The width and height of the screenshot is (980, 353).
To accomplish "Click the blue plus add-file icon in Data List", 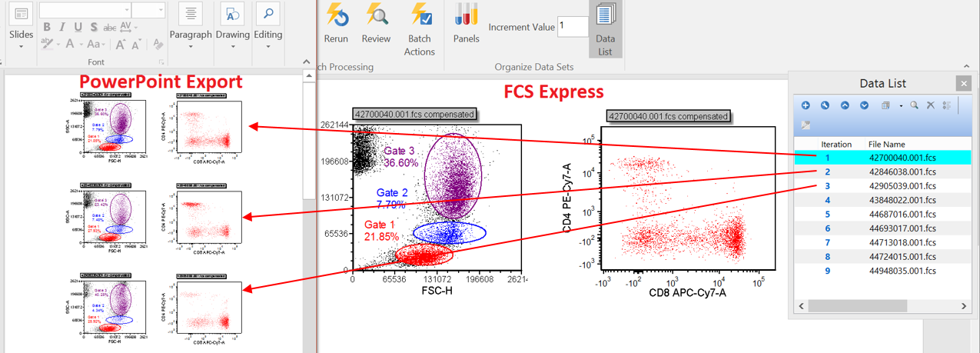I will coord(806,105).
